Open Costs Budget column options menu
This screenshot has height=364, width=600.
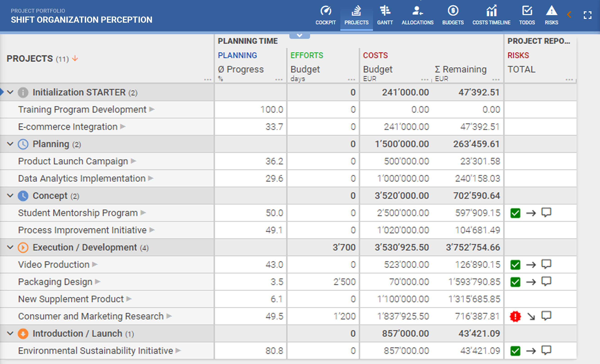[425, 80]
